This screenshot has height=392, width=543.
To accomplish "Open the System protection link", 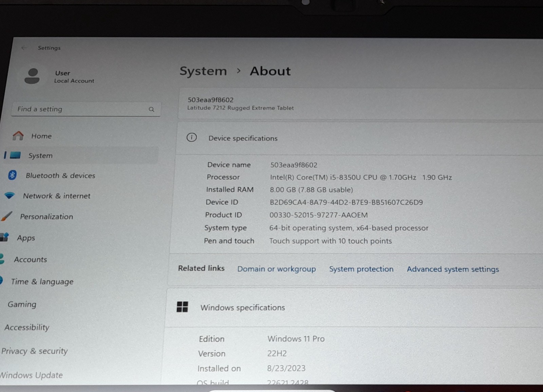I will coord(361,269).
